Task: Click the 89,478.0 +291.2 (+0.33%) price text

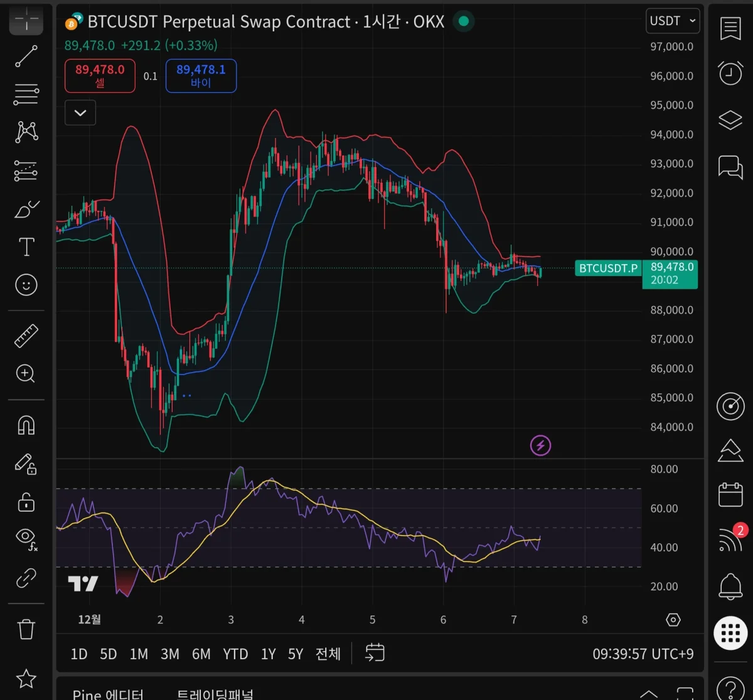Action: click(141, 45)
